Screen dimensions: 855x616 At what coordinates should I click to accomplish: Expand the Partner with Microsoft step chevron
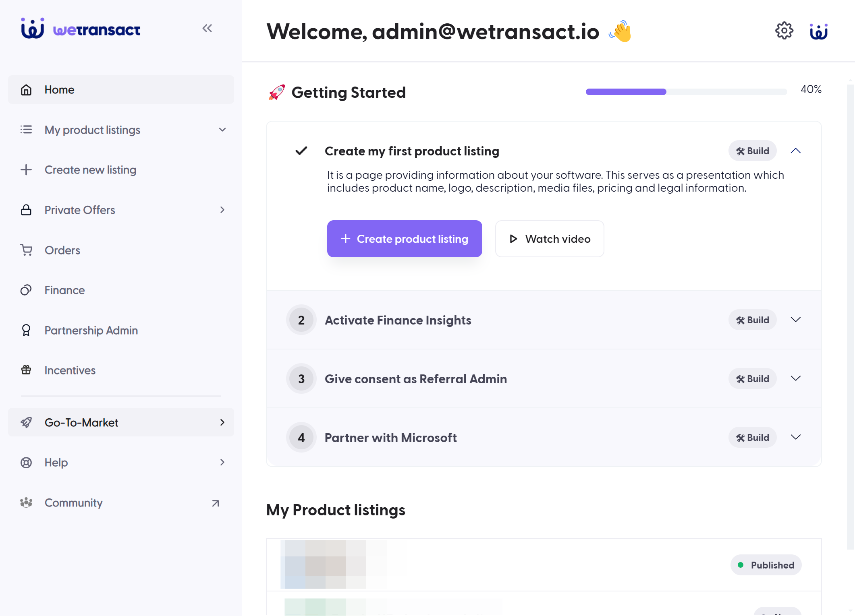point(796,437)
